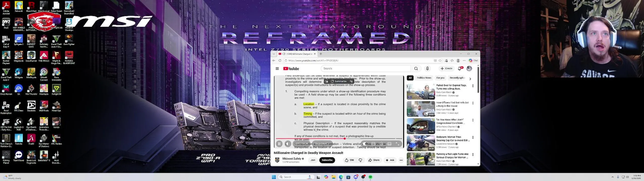The height and width of the screenshot is (181, 644).
Task: Open Windows Start menu
Action: [x=274, y=177]
